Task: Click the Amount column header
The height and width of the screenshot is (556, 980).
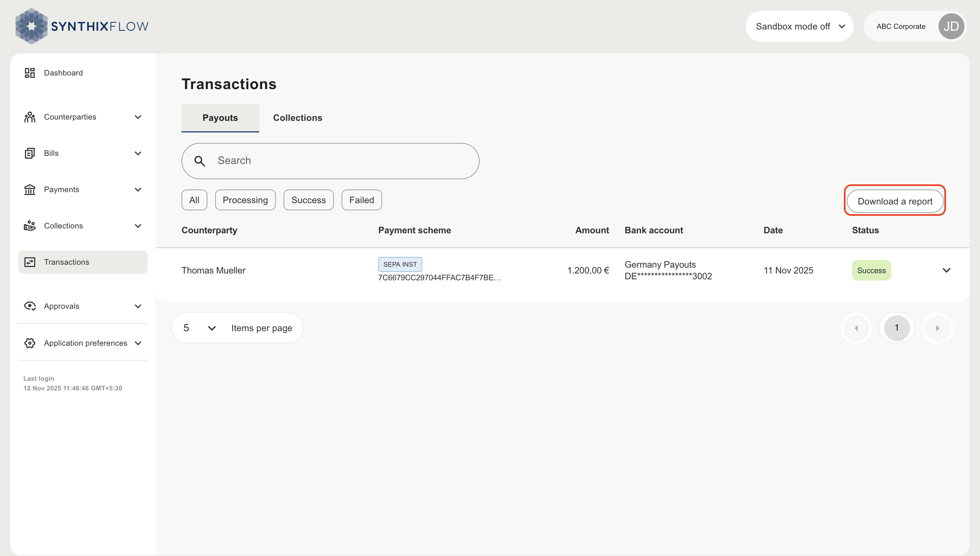Action: [x=592, y=230]
